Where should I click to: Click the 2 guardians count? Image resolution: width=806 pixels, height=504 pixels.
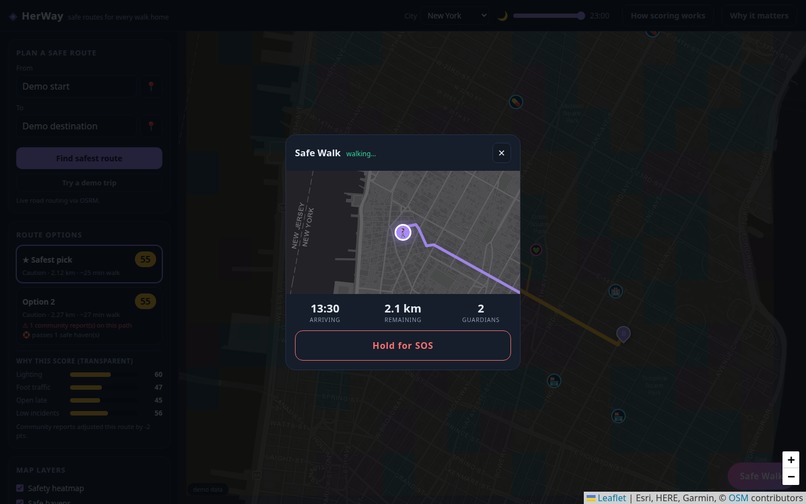pos(481,309)
